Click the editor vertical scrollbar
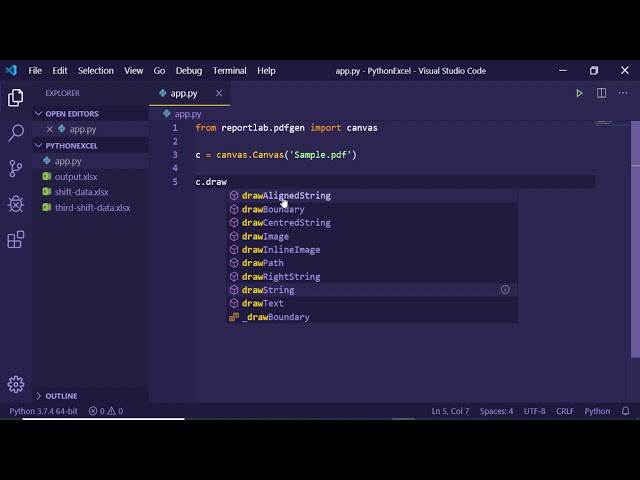This screenshot has width=640, height=480. 636,240
